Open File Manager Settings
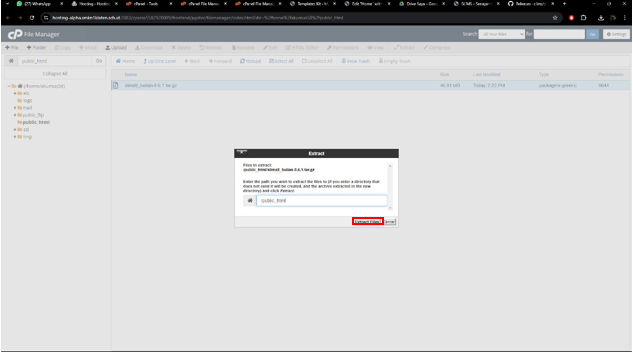Image resolution: width=633 pixels, height=360 pixels. tap(616, 34)
